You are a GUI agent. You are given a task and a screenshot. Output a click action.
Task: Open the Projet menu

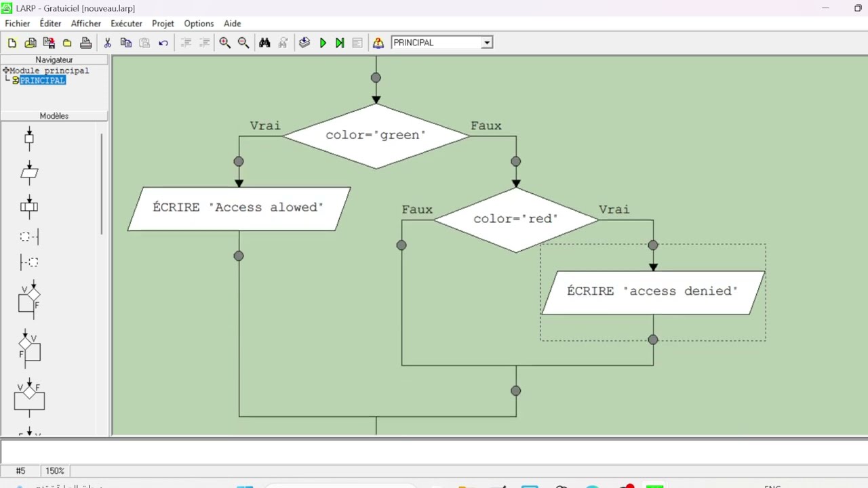coord(163,23)
